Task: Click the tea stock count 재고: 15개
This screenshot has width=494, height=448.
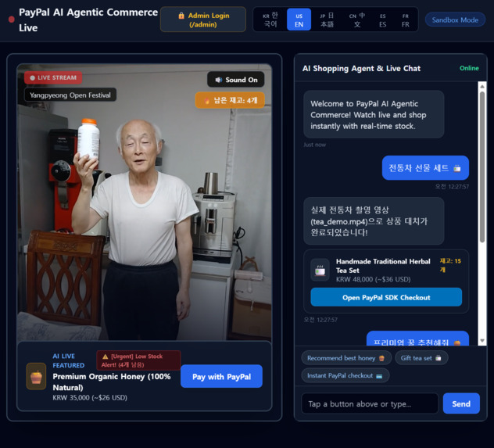Action: coord(450,265)
